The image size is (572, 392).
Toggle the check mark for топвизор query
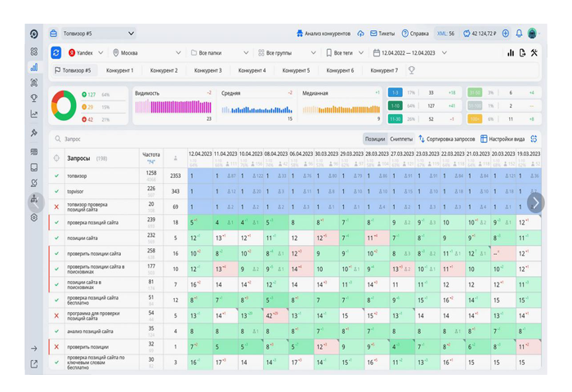coord(56,176)
